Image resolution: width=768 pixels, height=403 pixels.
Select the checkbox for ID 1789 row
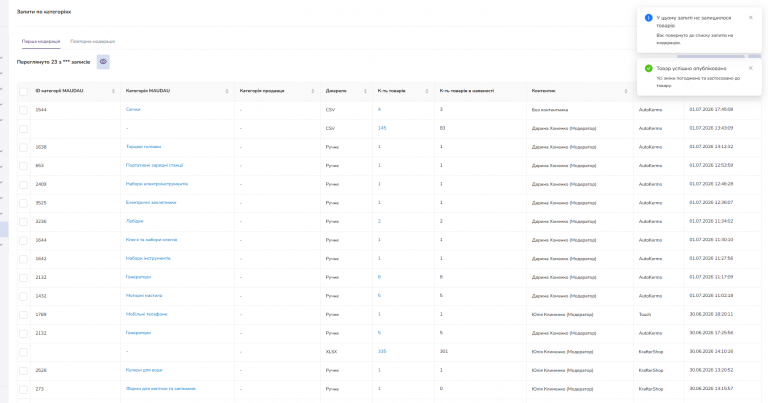[24, 315]
